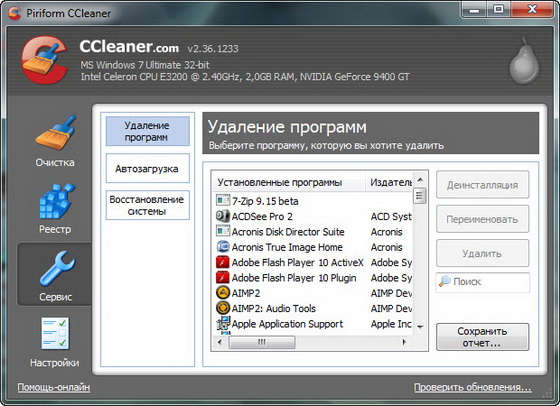Viewport: 560px width, 406px height.
Task: Click the Деинсталляция button
Action: point(482,185)
